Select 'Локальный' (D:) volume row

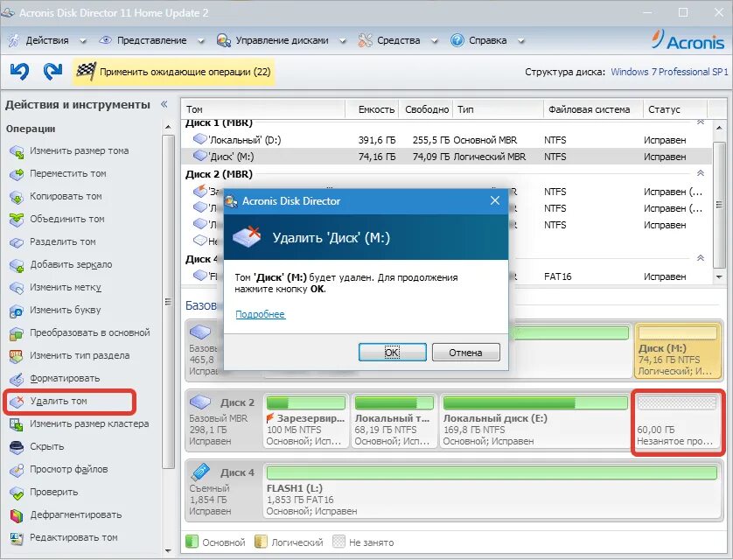pyautogui.click(x=446, y=140)
